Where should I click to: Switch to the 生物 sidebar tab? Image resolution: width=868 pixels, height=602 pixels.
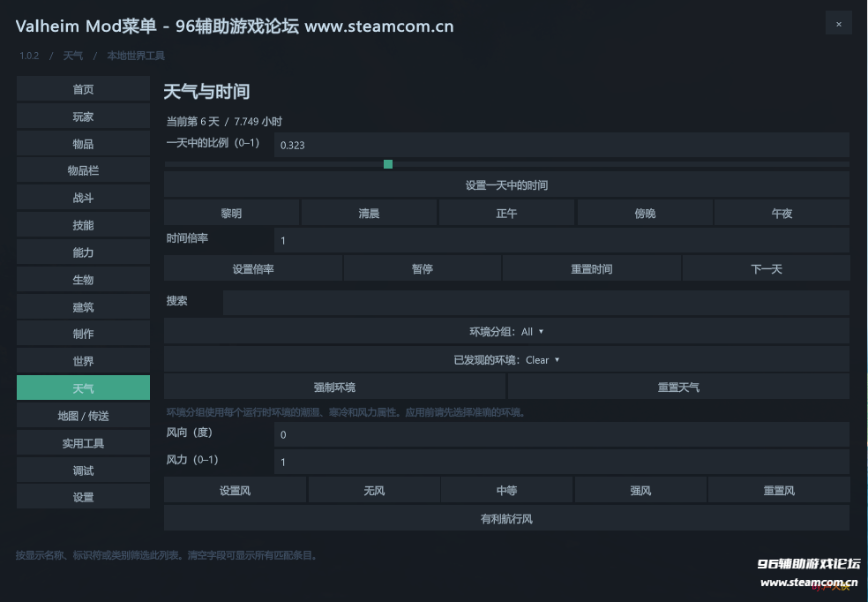click(83, 279)
